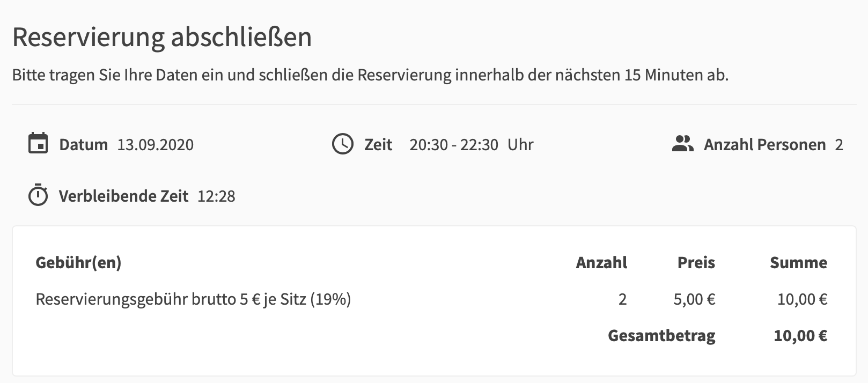Click the Anzahl column header
The width and height of the screenshot is (868, 383).
point(601,263)
